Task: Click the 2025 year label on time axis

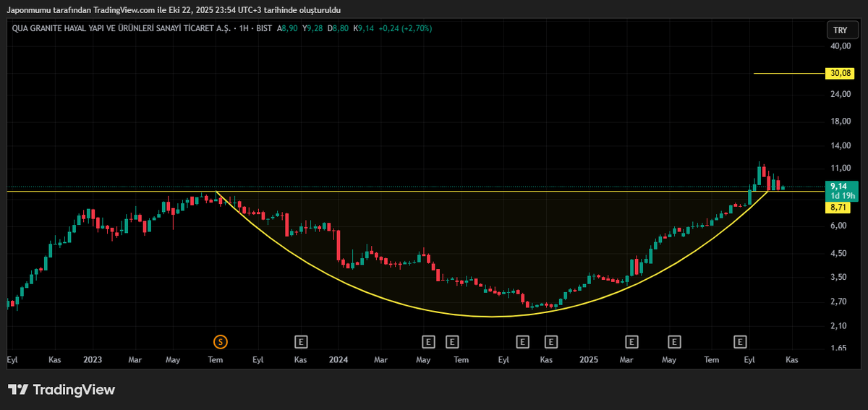Action: tap(589, 359)
